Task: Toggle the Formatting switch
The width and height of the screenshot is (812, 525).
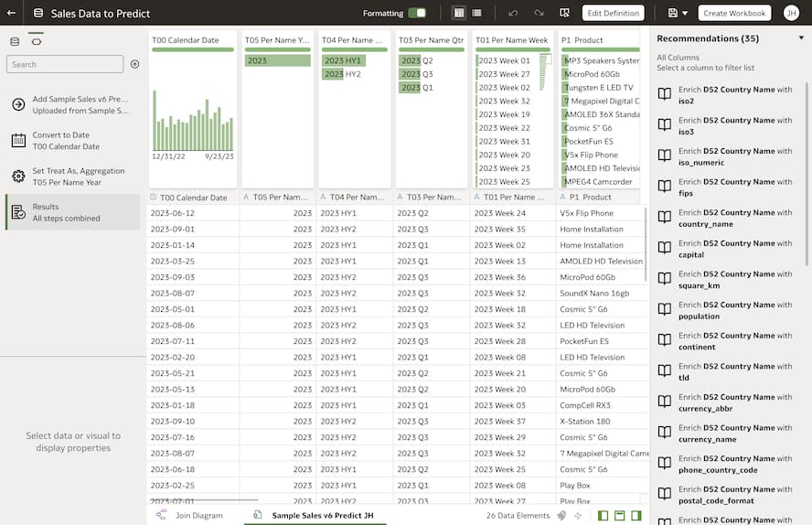Action: coord(417,13)
